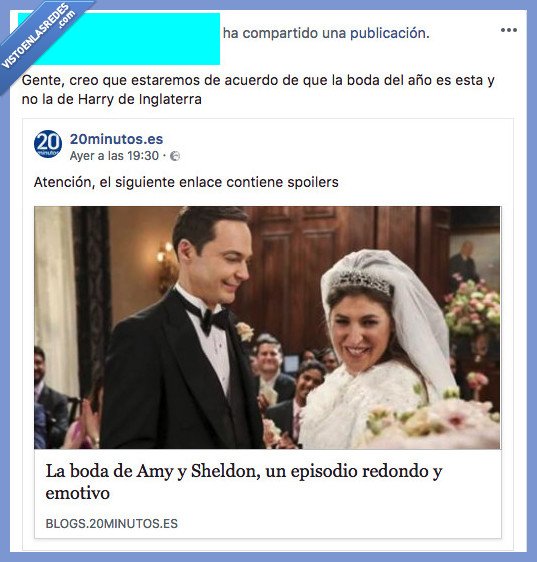
Task: Click 'ha compartido una' text in the post header
Action: click(x=285, y=33)
